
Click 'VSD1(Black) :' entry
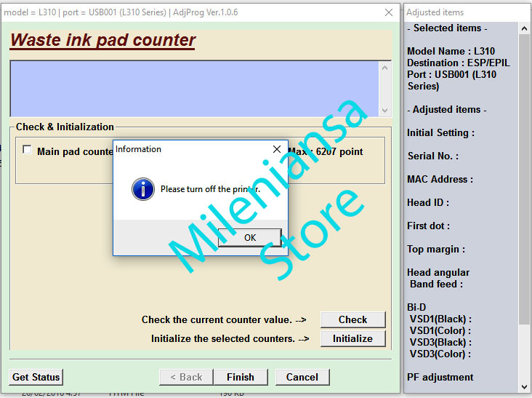tap(440, 319)
